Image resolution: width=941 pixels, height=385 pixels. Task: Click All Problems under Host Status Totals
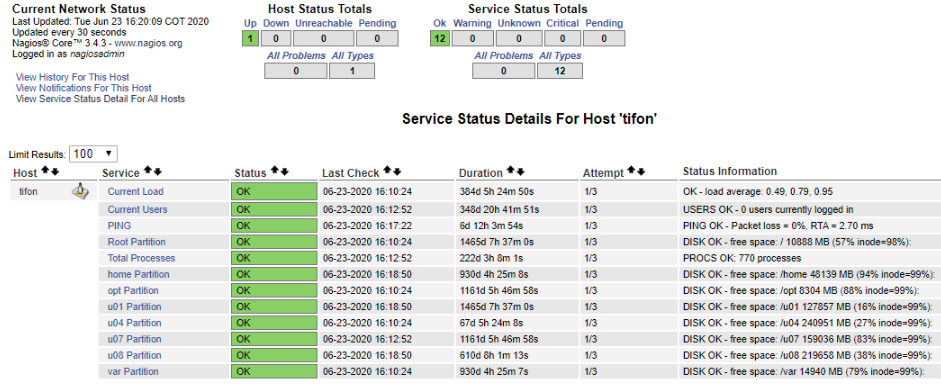point(296,56)
